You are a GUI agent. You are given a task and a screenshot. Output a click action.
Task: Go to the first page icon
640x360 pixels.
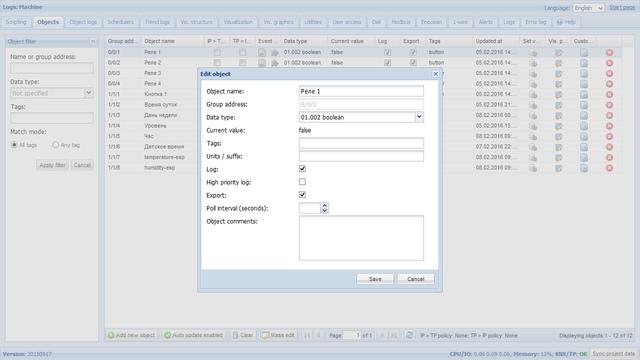307,336
